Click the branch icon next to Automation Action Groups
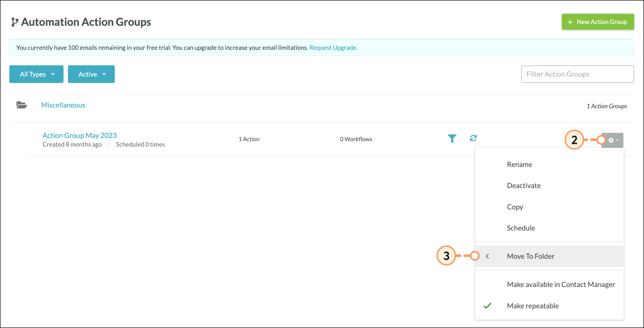This screenshot has height=328, width=644. tap(15, 22)
